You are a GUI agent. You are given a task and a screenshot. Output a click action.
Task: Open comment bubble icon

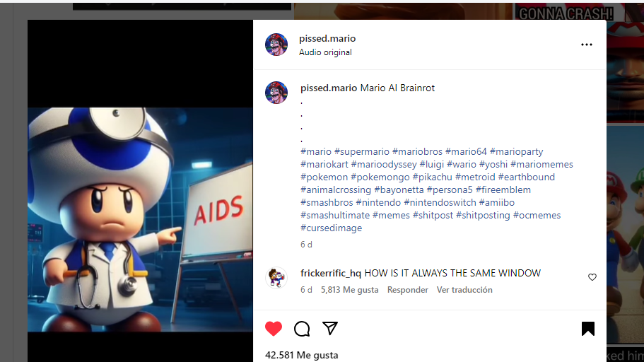302,329
